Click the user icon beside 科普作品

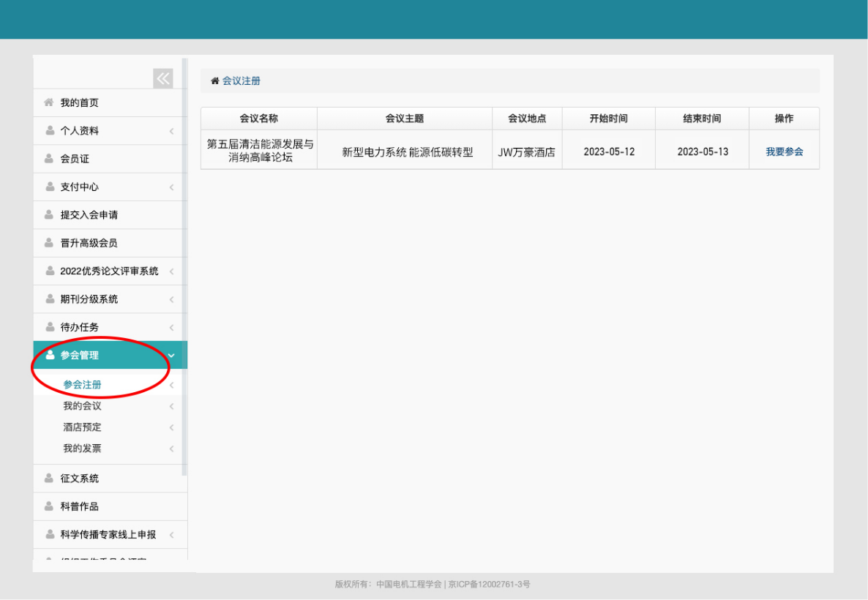coord(50,506)
